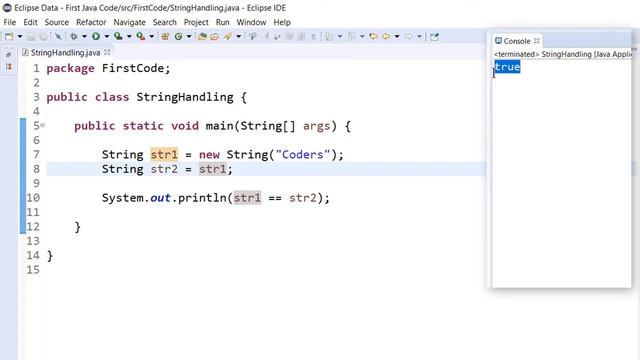Click 'package' keyword on line 1
Viewport: 640px width, 360px height.
click(70, 68)
